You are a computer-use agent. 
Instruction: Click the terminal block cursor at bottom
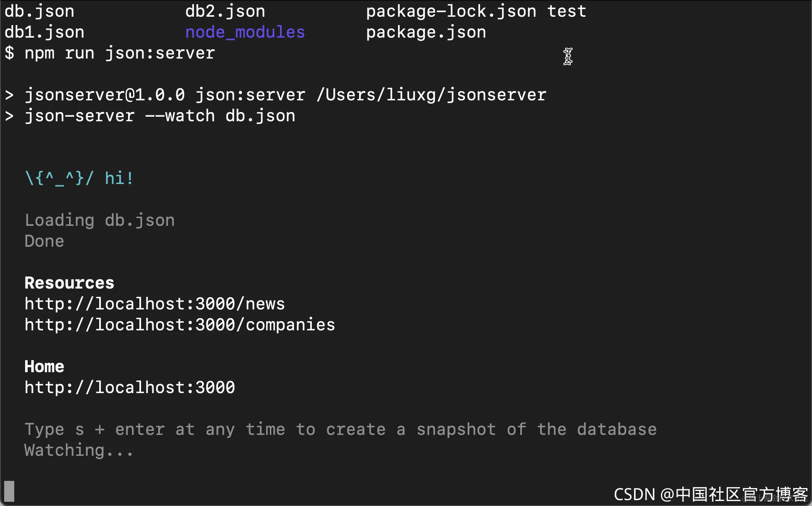(x=9, y=491)
